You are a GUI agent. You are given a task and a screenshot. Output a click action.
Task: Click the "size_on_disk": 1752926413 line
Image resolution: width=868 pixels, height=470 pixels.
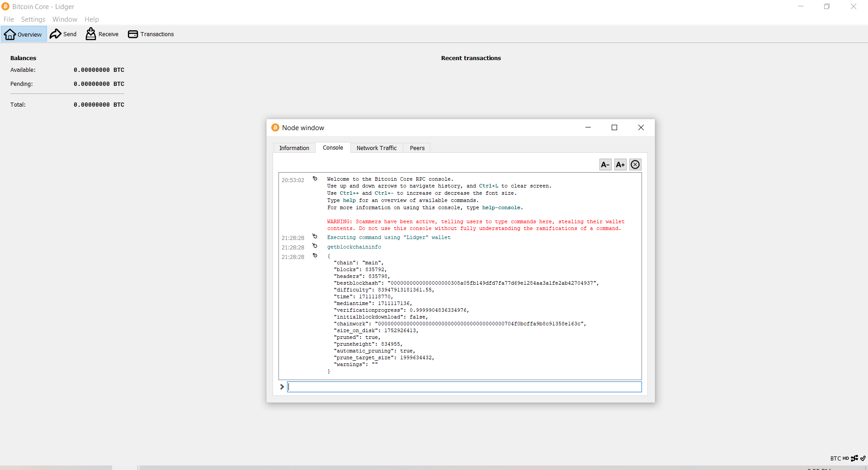tap(376, 331)
